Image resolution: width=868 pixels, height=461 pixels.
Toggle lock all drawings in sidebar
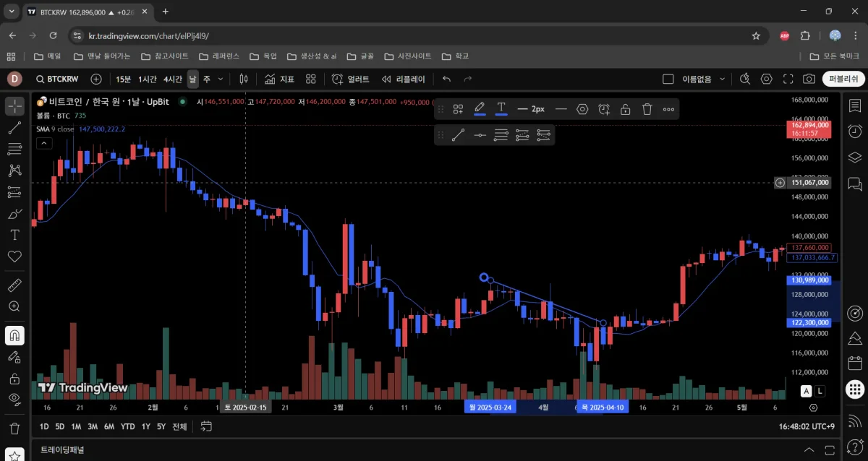tap(14, 378)
